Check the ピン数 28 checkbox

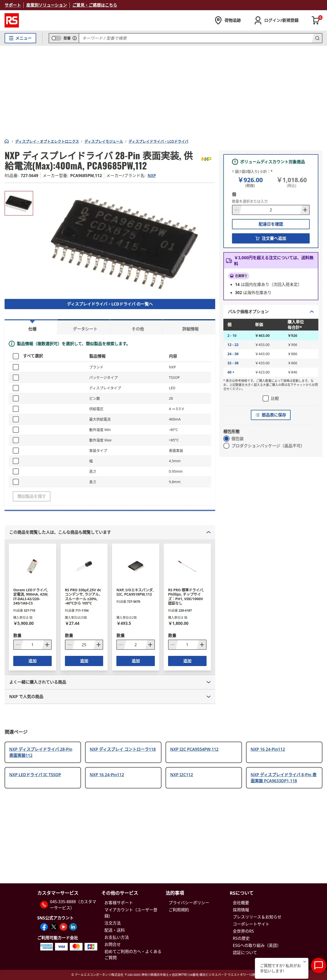click(16, 398)
